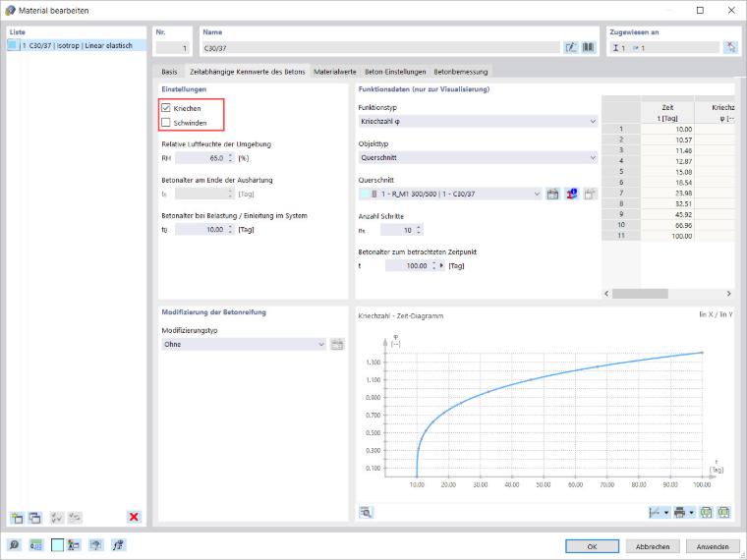Image resolution: width=747 pixels, height=560 pixels.
Task: Open the Objekttyp Querschnitt dropdown
Action: coord(478,157)
